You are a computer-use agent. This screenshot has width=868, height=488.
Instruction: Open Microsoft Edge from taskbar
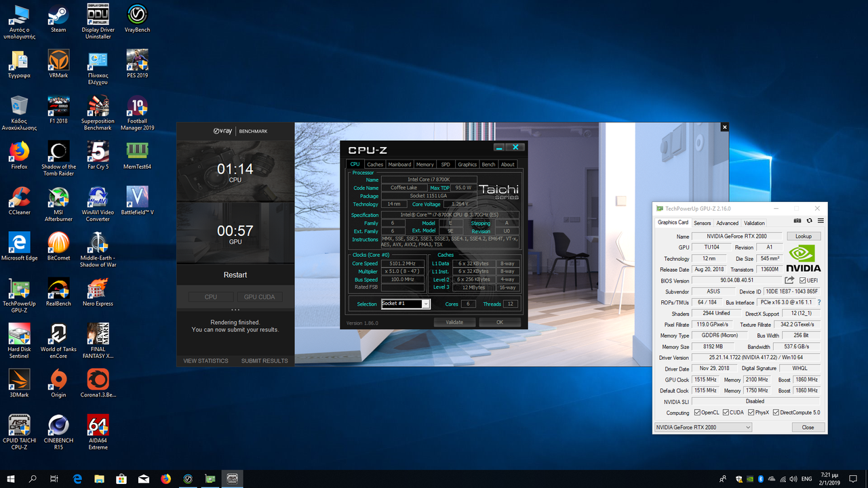tap(77, 479)
